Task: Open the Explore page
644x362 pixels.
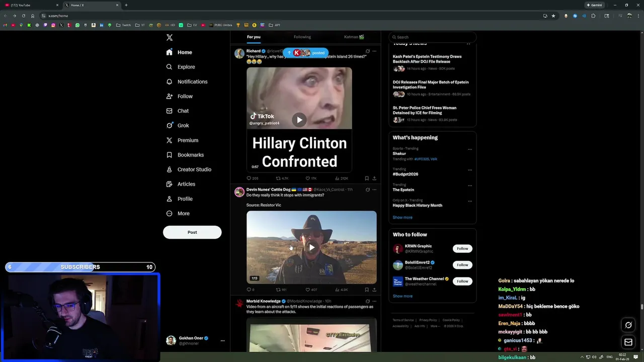Action: [x=181, y=67]
